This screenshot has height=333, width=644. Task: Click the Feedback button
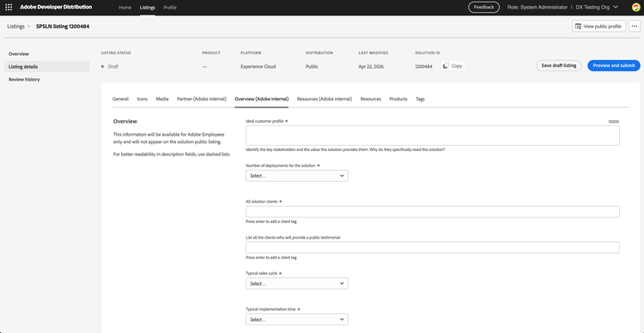click(483, 7)
